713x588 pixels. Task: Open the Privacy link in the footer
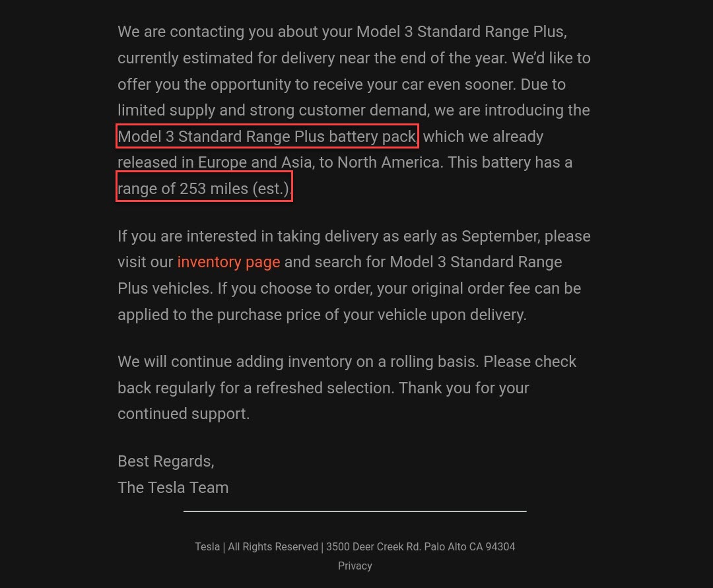355,566
